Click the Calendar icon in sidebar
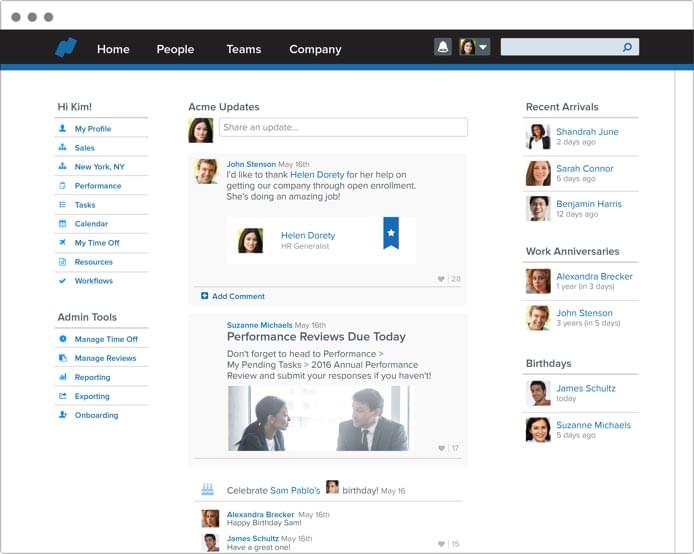This screenshot has width=694, height=554. pos(62,223)
